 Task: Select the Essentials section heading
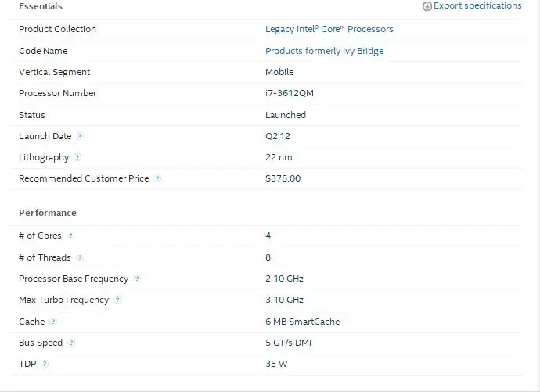tap(40, 6)
